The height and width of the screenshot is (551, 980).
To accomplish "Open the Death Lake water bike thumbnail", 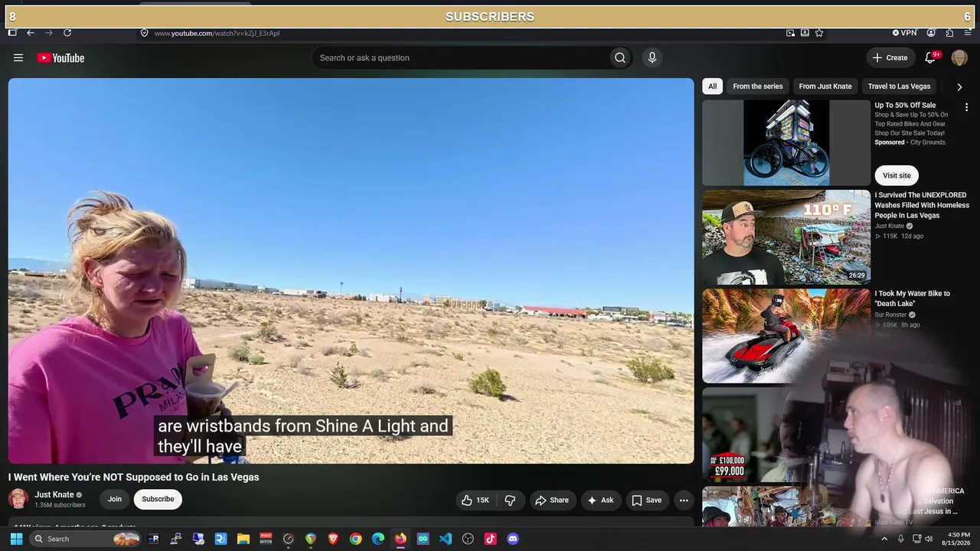I will [786, 336].
